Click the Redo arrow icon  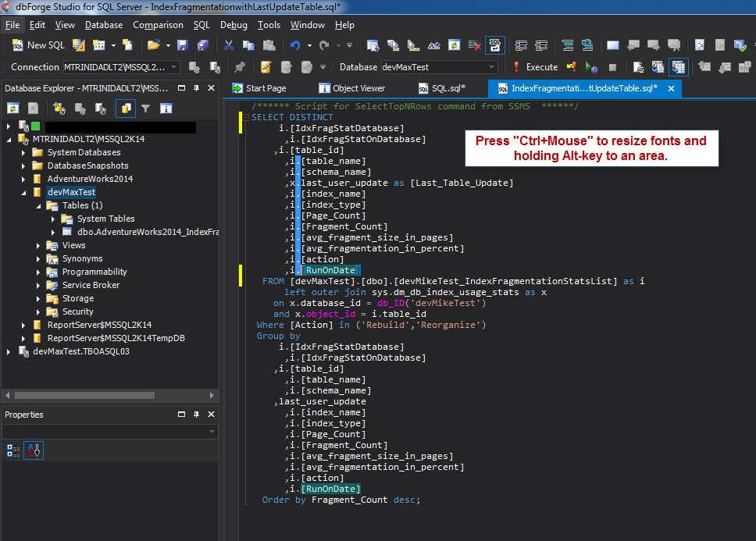click(324, 45)
